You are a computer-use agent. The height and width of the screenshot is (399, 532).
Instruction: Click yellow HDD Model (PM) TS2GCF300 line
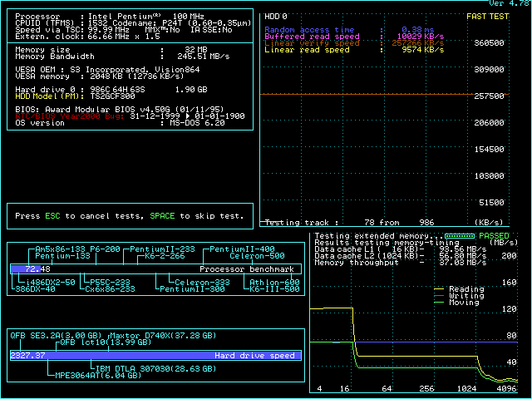[75, 96]
